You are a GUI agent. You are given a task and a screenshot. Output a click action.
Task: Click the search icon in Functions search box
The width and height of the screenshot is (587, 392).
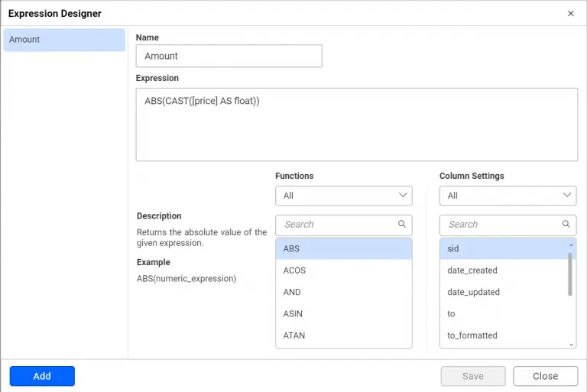(x=402, y=225)
